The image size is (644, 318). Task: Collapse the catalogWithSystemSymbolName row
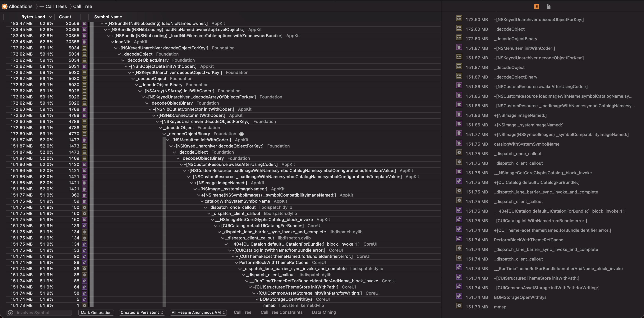202,201
